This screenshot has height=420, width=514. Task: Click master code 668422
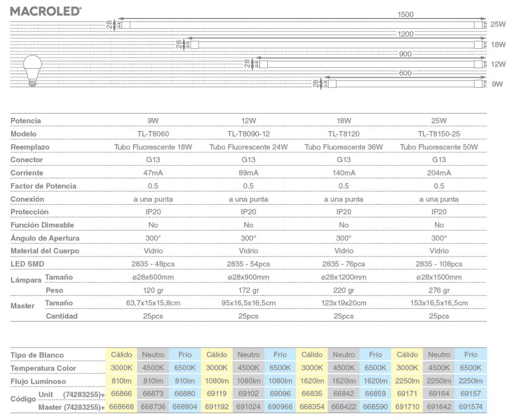tap(344, 407)
